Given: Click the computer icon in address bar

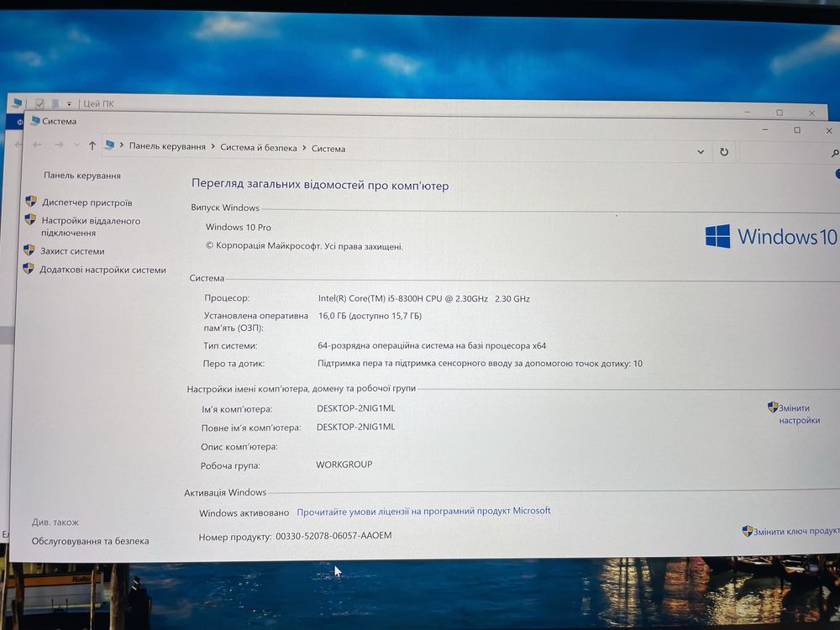Looking at the screenshot, I should tap(110, 144).
